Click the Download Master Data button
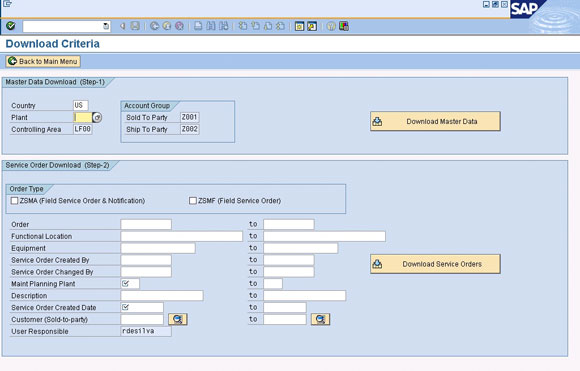580x371 pixels. tap(435, 121)
